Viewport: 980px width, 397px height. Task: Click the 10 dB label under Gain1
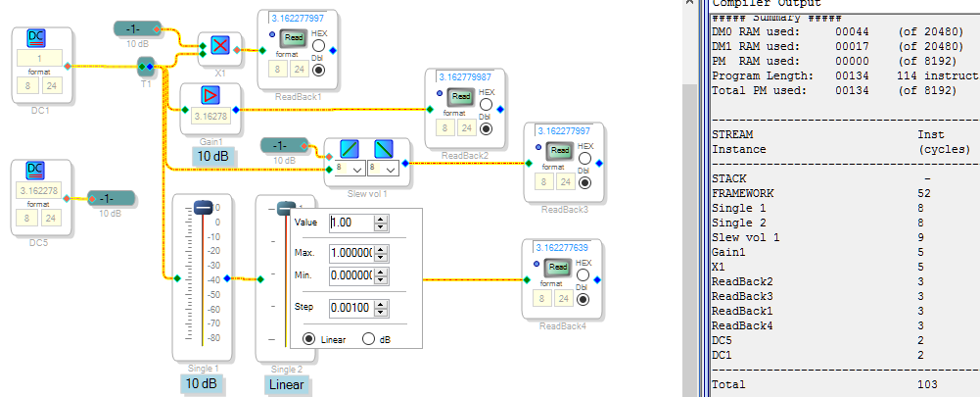pyautogui.click(x=213, y=156)
